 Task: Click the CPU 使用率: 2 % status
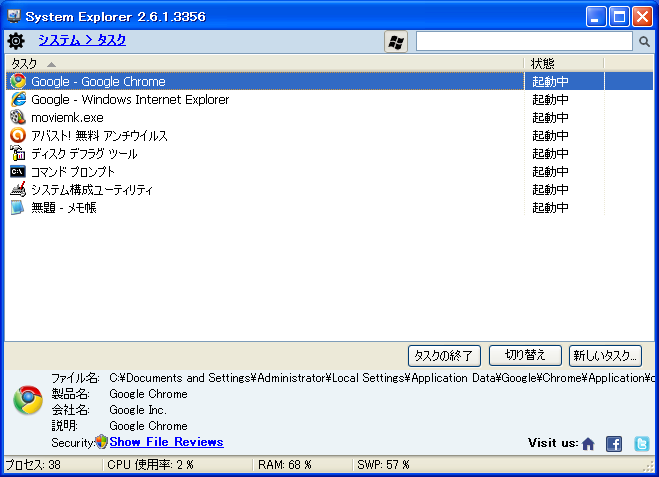[150, 464]
